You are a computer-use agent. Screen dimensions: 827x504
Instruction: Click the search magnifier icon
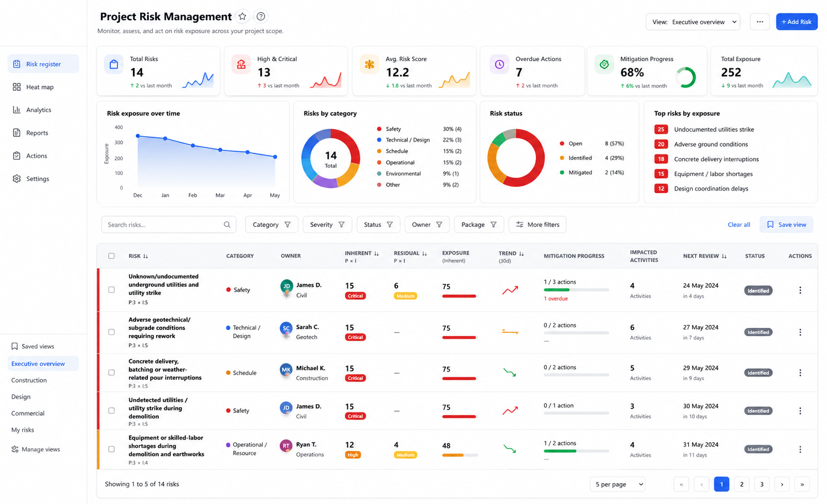coord(227,224)
